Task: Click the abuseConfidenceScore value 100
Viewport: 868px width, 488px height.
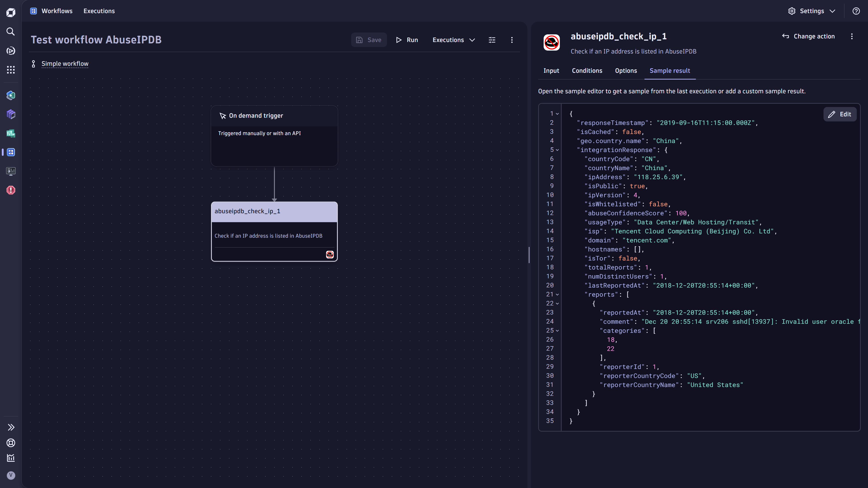Action: point(681,213)
